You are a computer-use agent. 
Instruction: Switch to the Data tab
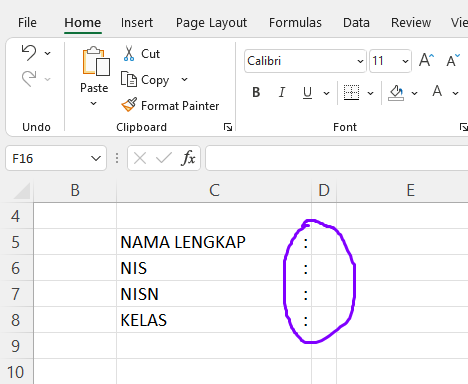point(356,23)
